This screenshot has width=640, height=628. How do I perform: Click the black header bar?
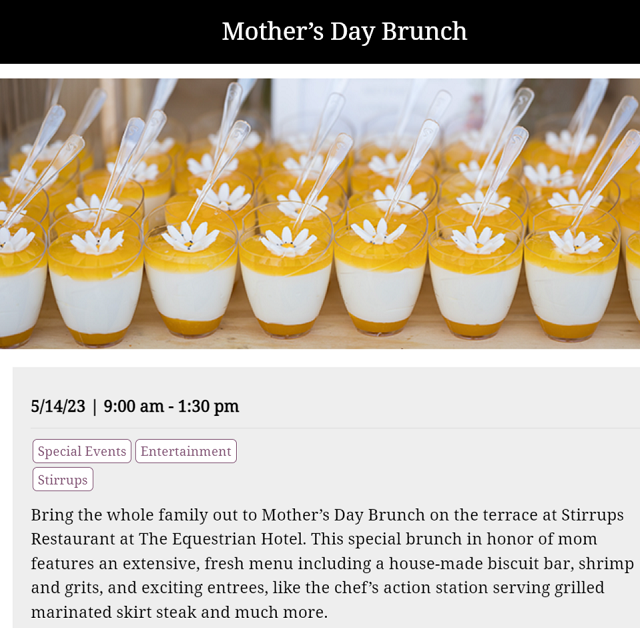point(320,32)
